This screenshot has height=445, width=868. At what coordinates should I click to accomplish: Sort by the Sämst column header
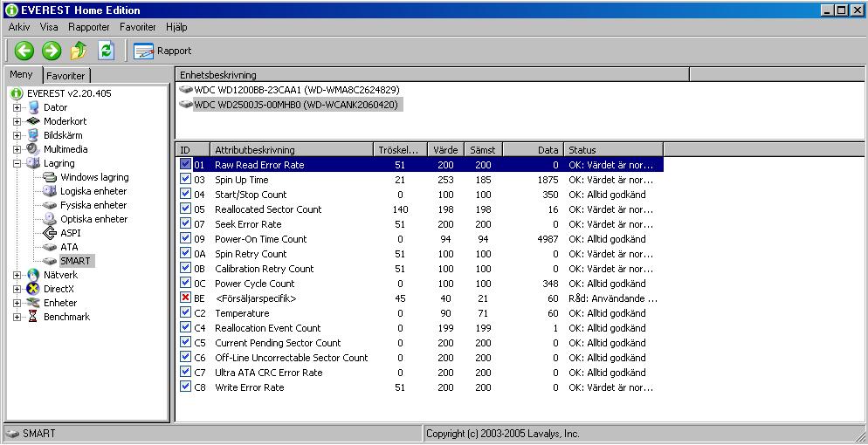coord(483,150)
